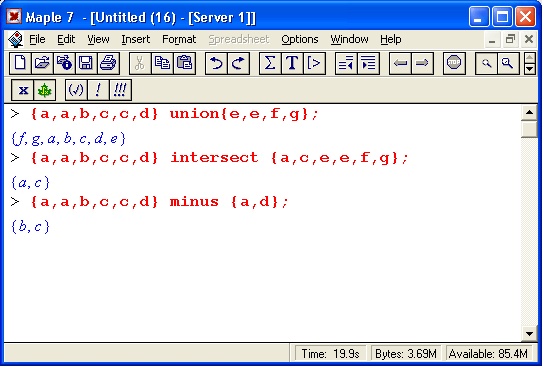542x366 pixels.
Task: Save the worksheet with floppy icon
Action: [x=86, y=63]
